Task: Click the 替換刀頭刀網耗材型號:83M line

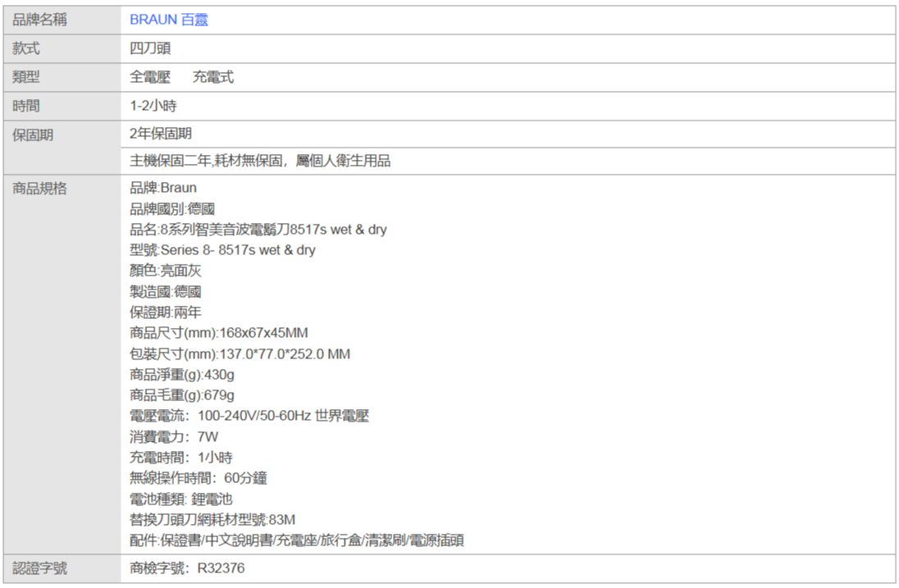Action: (x=212, y=520)
